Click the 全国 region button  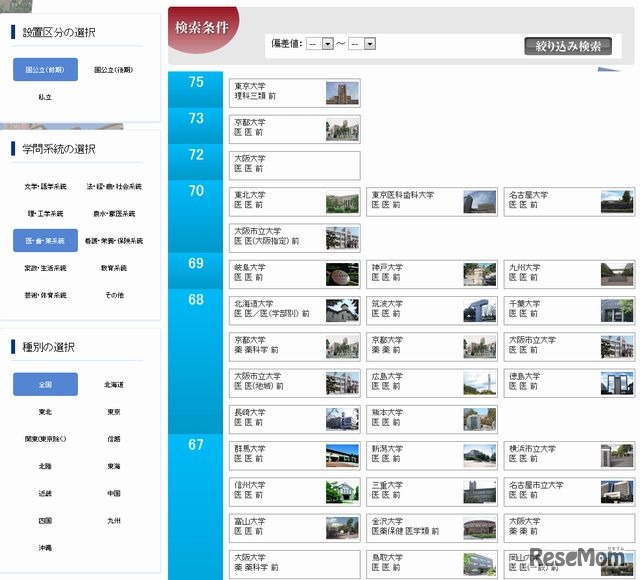coord(45,384)
